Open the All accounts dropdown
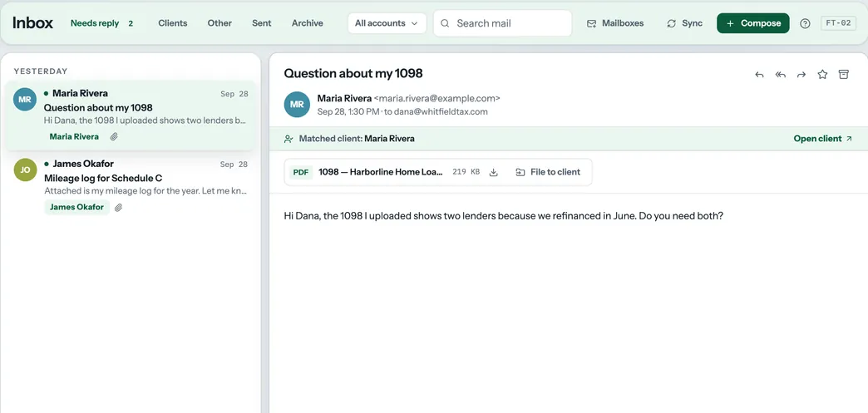 387,23
